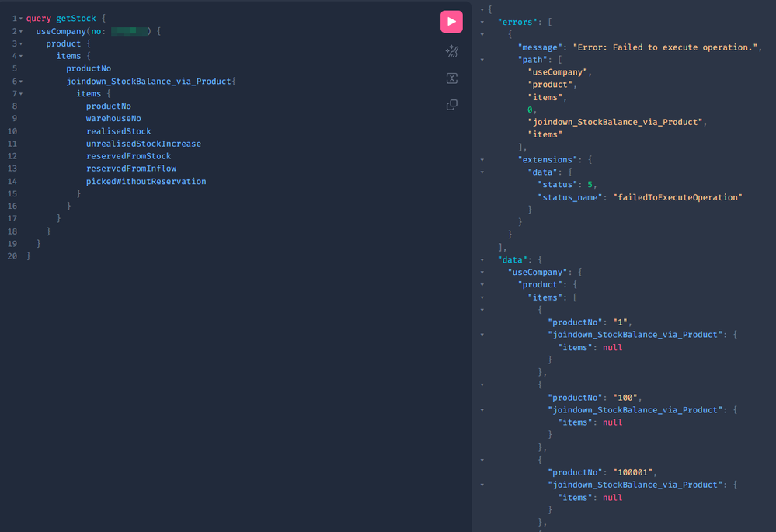Click useCompany on line 2 of the query
The height and width of the screenshot is (532, 776).
click(x=61, y=31)
